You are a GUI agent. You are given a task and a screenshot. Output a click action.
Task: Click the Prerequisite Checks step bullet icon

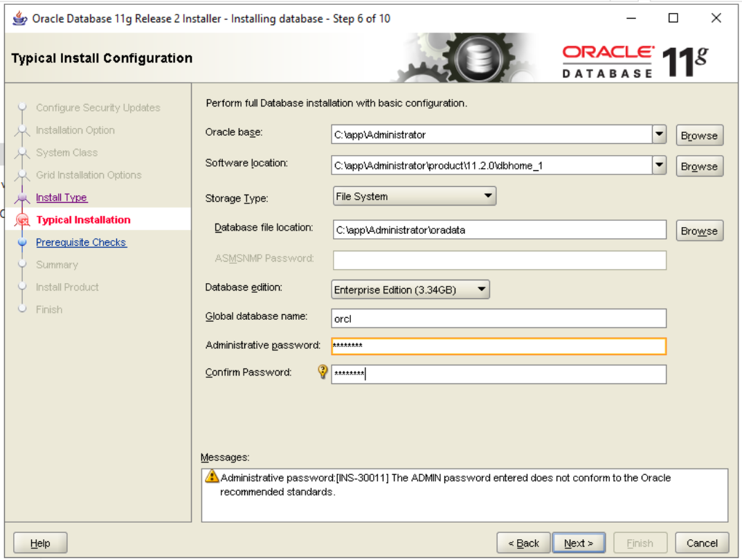tap(21, 242)
